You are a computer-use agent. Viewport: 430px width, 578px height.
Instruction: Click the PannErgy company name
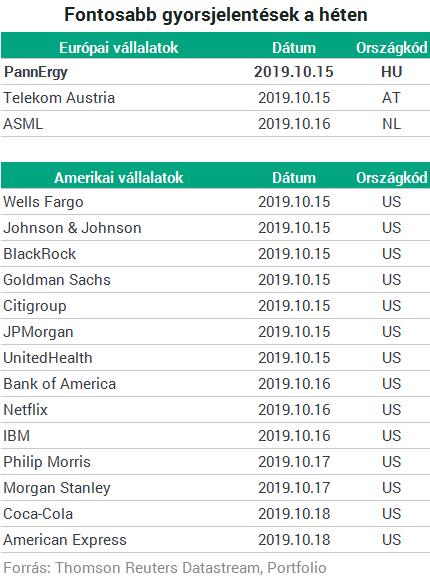pos(36,72)
